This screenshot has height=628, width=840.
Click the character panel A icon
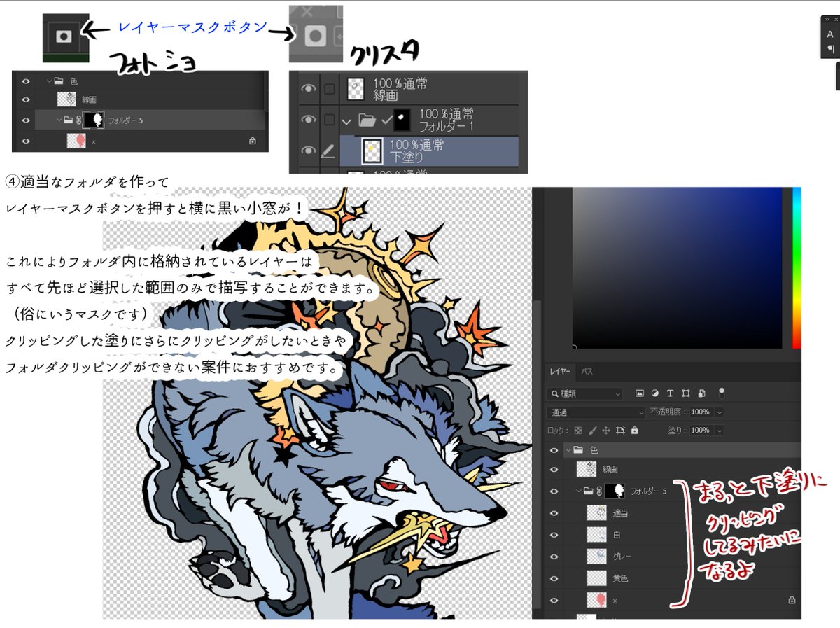830,34
